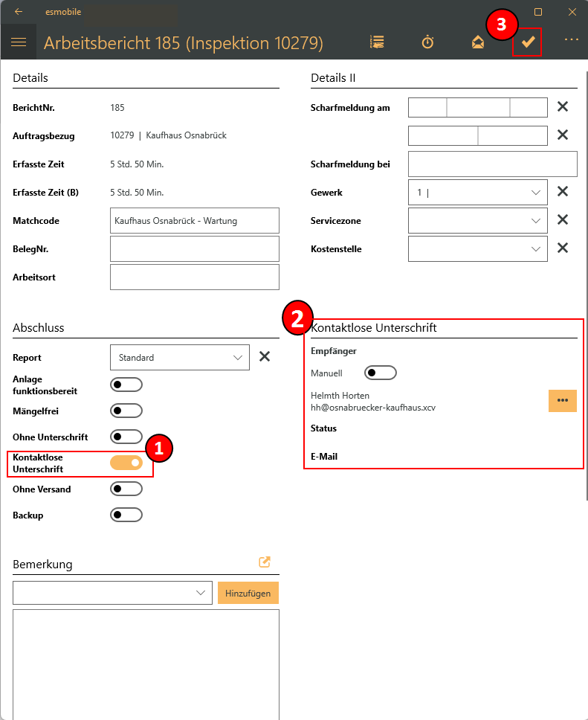Confirm report with the checkmark icon
The image size is (588, 720).
(x=528, y=42)
